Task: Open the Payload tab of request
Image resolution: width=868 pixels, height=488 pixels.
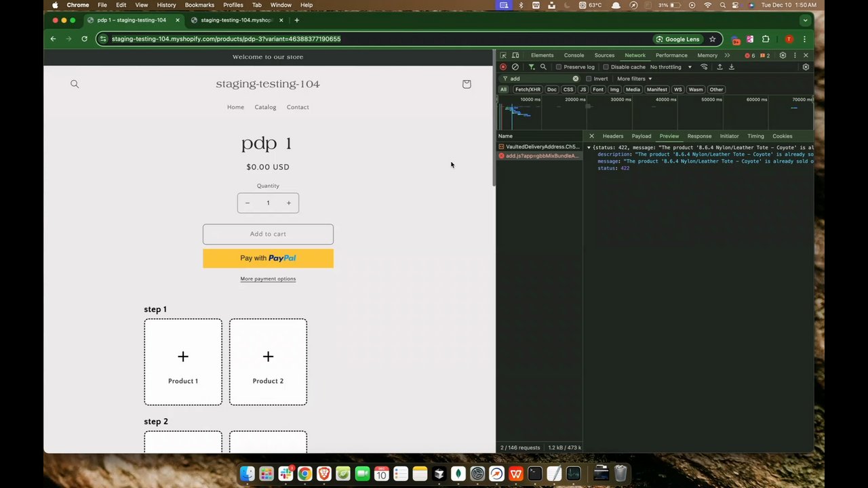Action: coord(642,136)
